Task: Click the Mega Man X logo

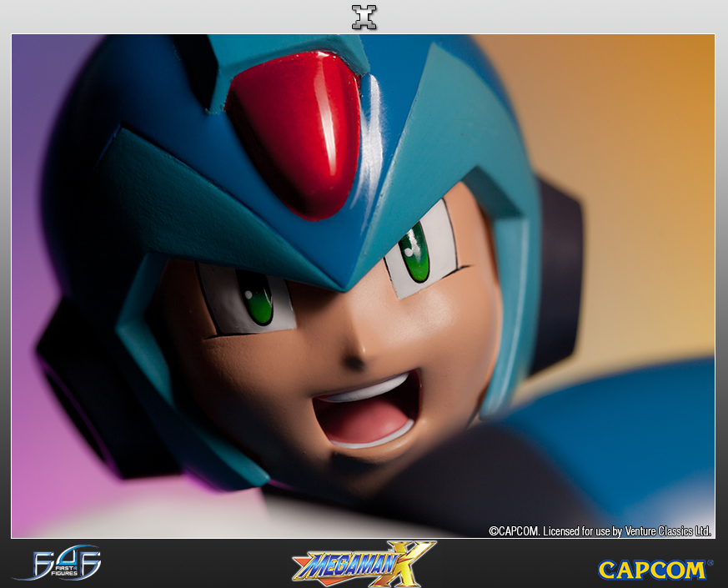Action: tap(363, 564)
